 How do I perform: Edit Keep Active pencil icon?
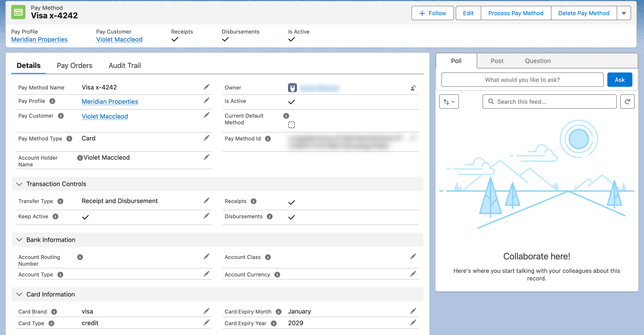[x=206, y=216]
